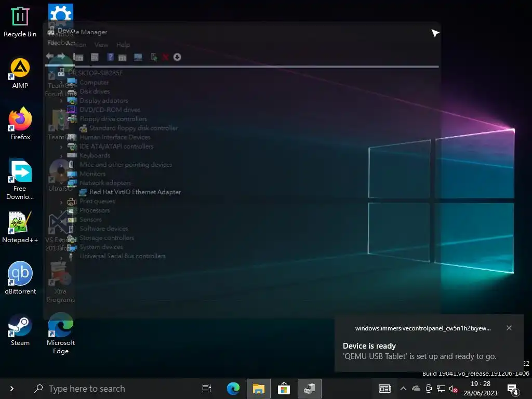Click network status tray icon
The width and height of the screenshot is (532, 399).
coord(441,389)
